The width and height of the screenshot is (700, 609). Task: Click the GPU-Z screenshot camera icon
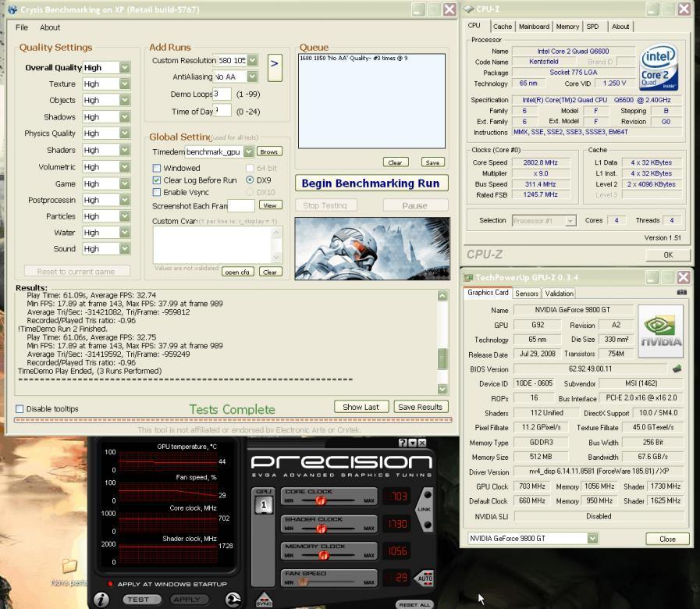pyautogui.click(x=682, y=293)
